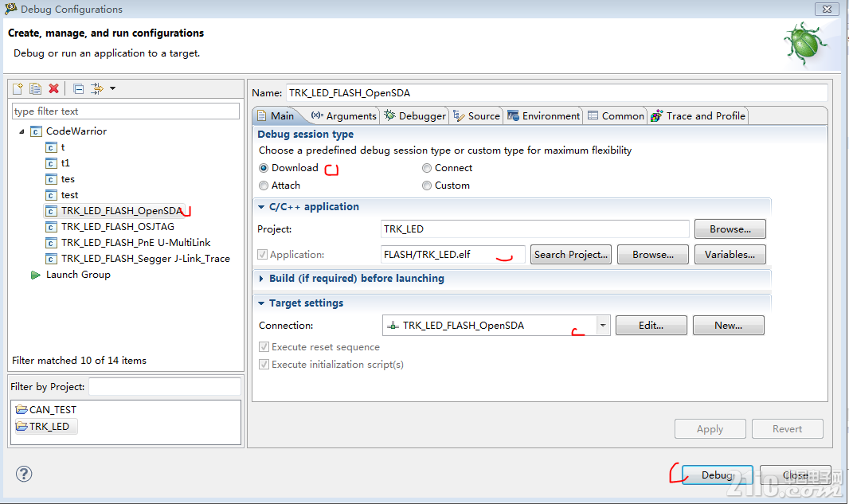Switch to the Trace and Profile tab
Viewport: 849px width, 504px height.
(x=698, y=116)
